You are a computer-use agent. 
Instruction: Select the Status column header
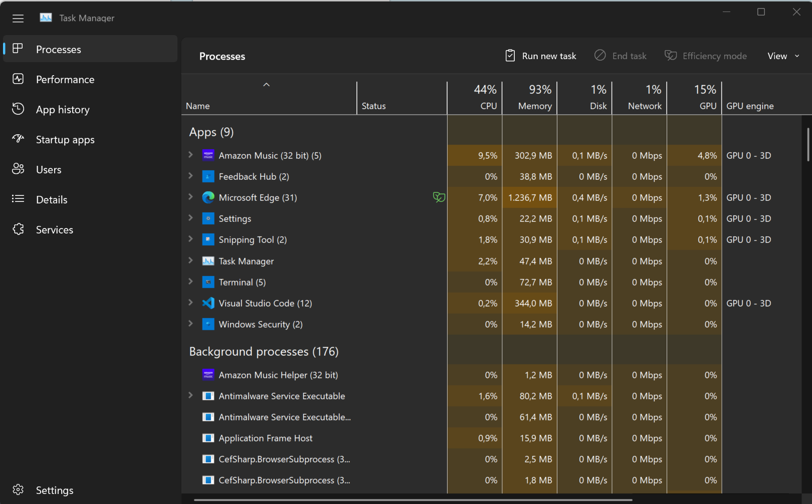pos(402,98)
